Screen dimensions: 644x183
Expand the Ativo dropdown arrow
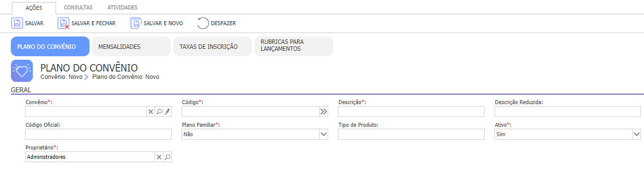point(637,134)
